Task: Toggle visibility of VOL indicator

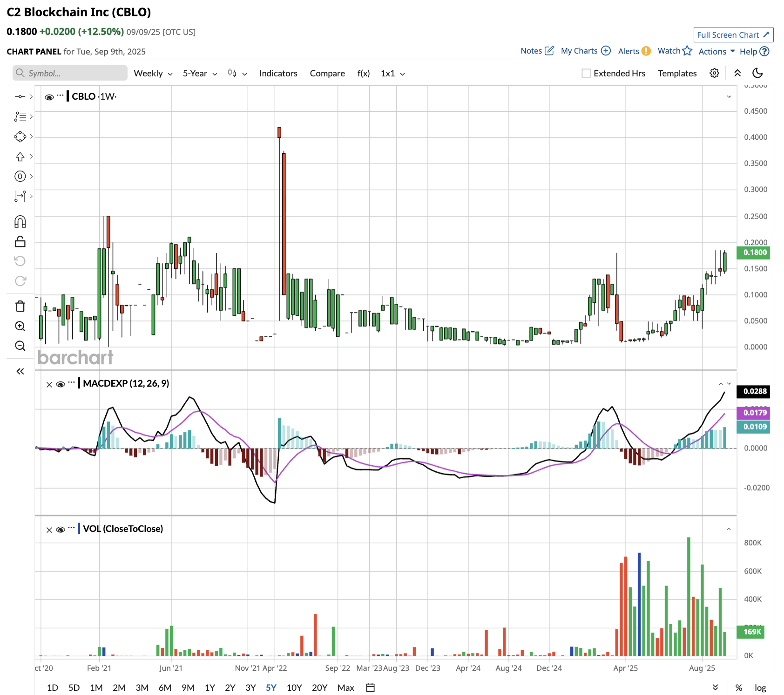Action: tap(61, 530)
